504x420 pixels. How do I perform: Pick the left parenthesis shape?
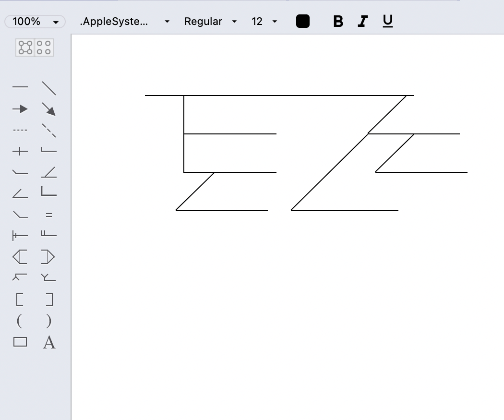[x=19, y=321]
